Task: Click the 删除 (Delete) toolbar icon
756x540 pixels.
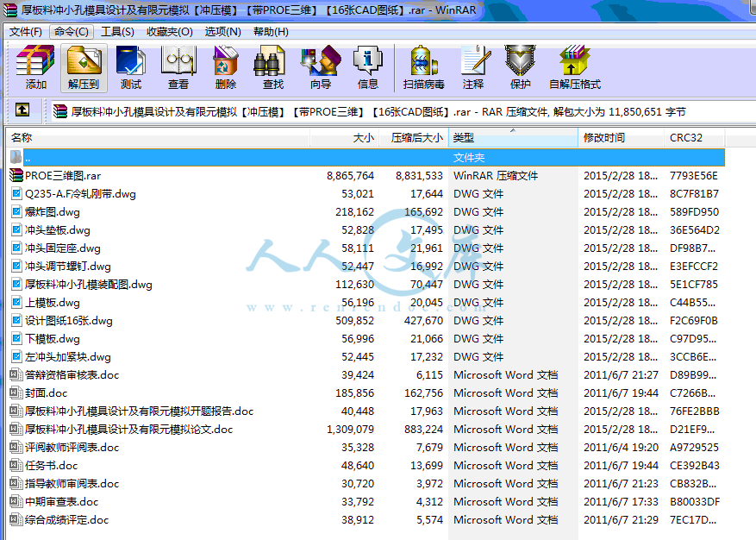Action: 226,67
